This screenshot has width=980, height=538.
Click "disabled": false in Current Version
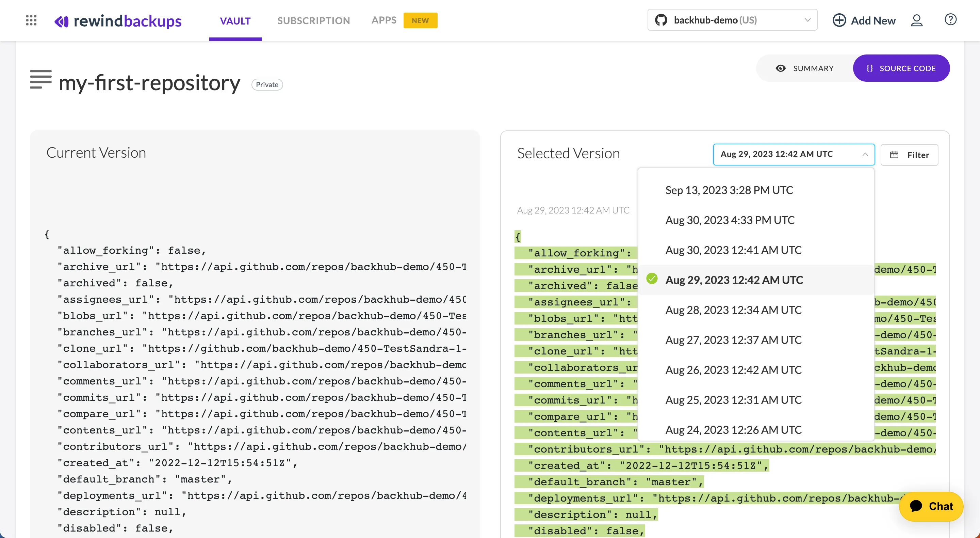point(115,528)
